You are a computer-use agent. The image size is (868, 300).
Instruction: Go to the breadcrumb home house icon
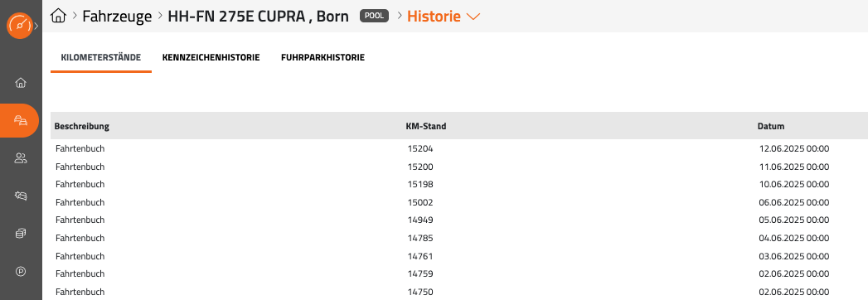[x=58, y=16]
